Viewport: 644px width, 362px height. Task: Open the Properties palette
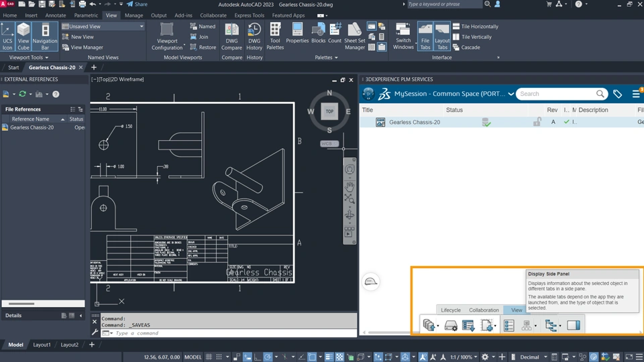(x=297, y=33)
